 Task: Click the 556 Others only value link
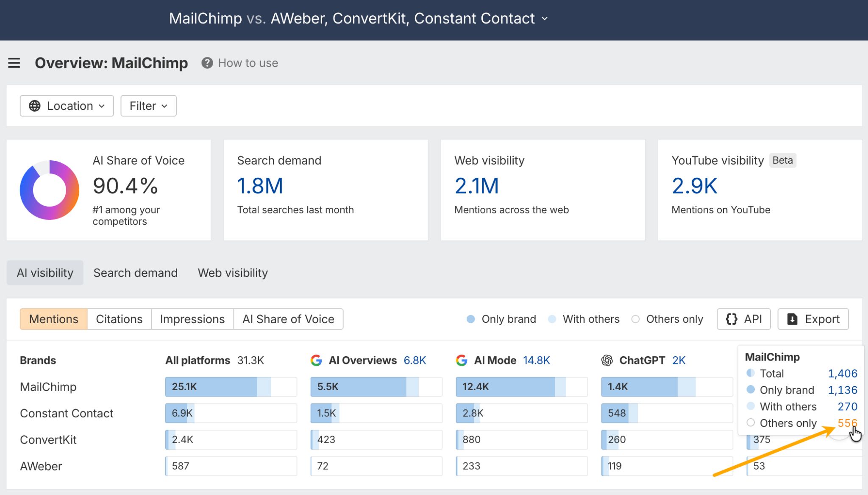pos(847,423)
